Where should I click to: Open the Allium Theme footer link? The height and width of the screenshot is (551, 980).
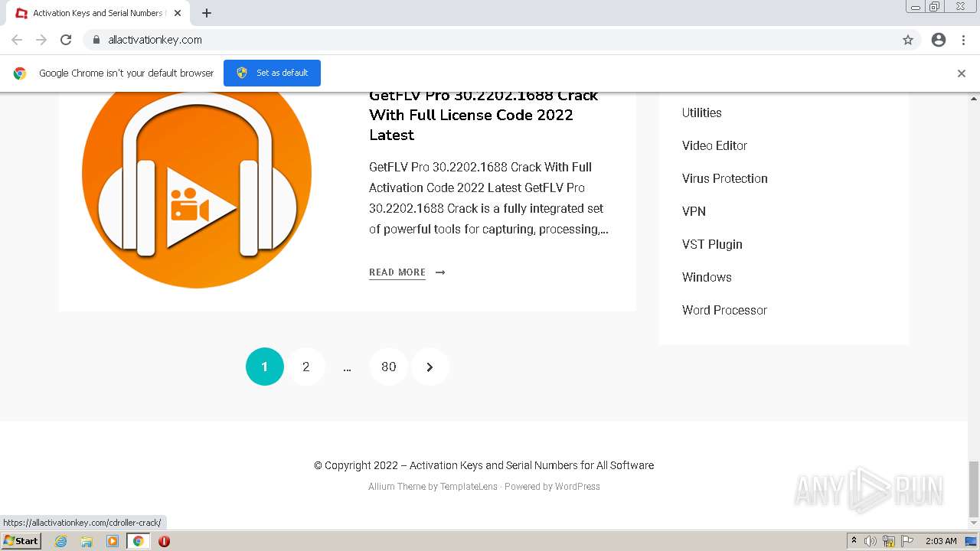click(397, 487)
